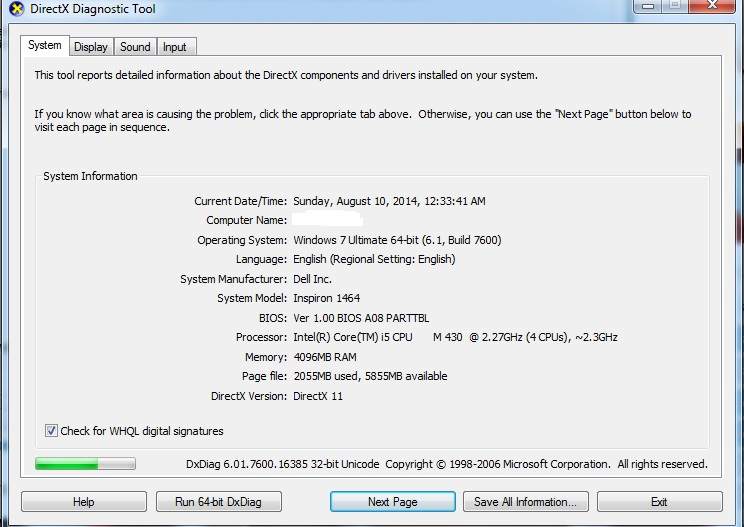Click the '4096MB RAM' memory value
The image size is (744, 527).
coord(325,357)
